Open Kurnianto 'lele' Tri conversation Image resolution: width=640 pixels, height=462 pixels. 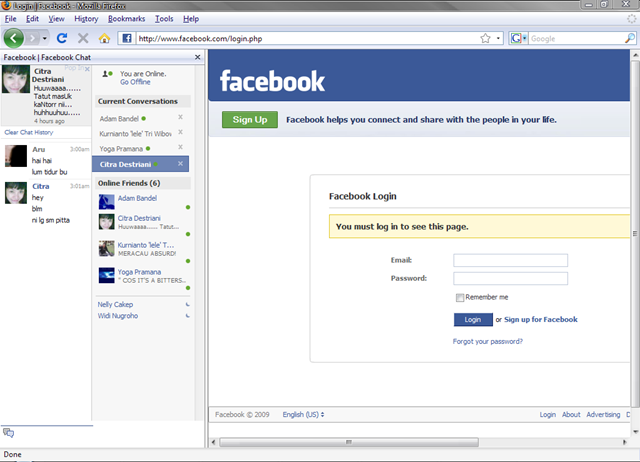(136, 134)
